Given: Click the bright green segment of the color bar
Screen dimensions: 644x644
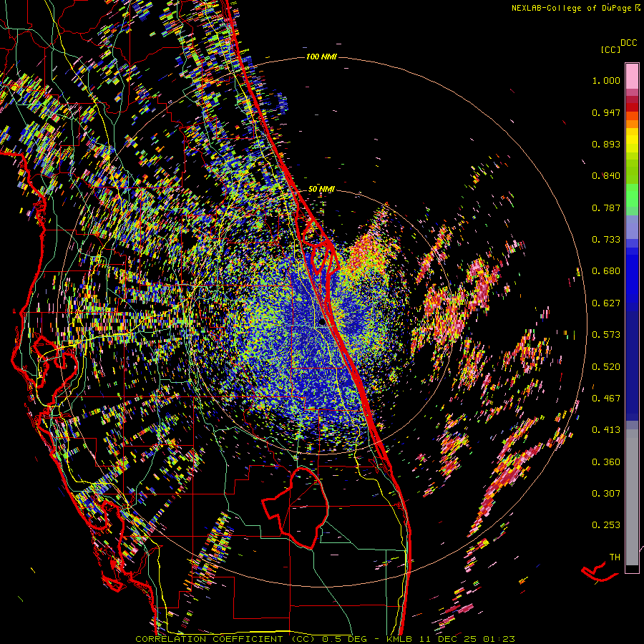Looking at the screenshot, I should pos(632,195).
